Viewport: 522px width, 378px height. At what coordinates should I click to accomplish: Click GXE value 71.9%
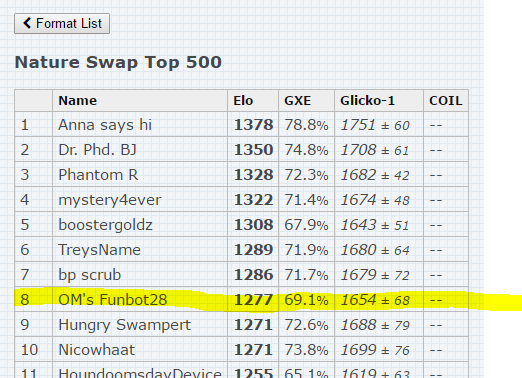point(306,250)
